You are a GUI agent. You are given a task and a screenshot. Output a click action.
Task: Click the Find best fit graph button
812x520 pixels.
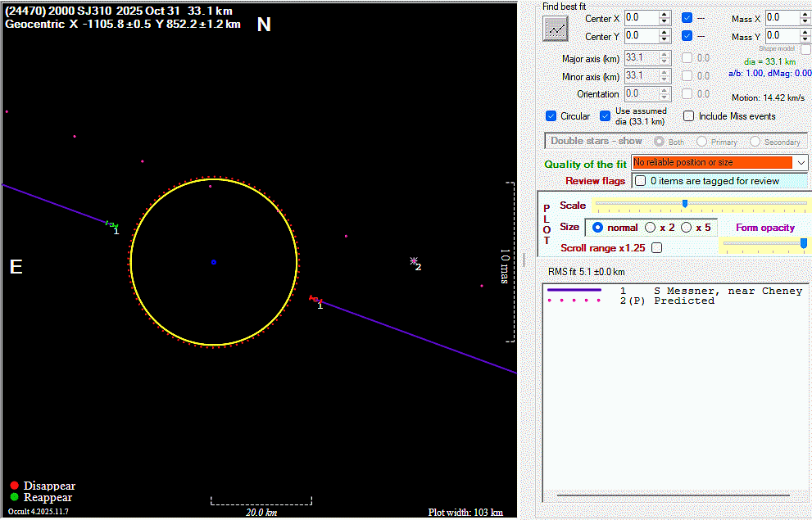556,29
